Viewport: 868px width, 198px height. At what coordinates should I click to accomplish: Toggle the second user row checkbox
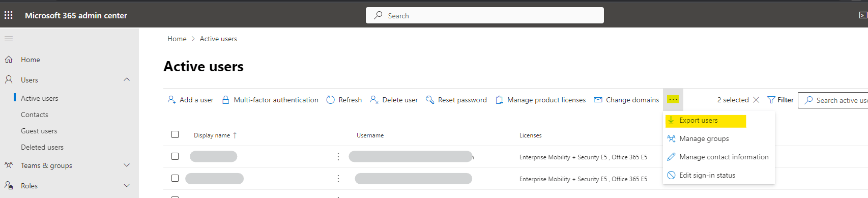tap(175, 178)
